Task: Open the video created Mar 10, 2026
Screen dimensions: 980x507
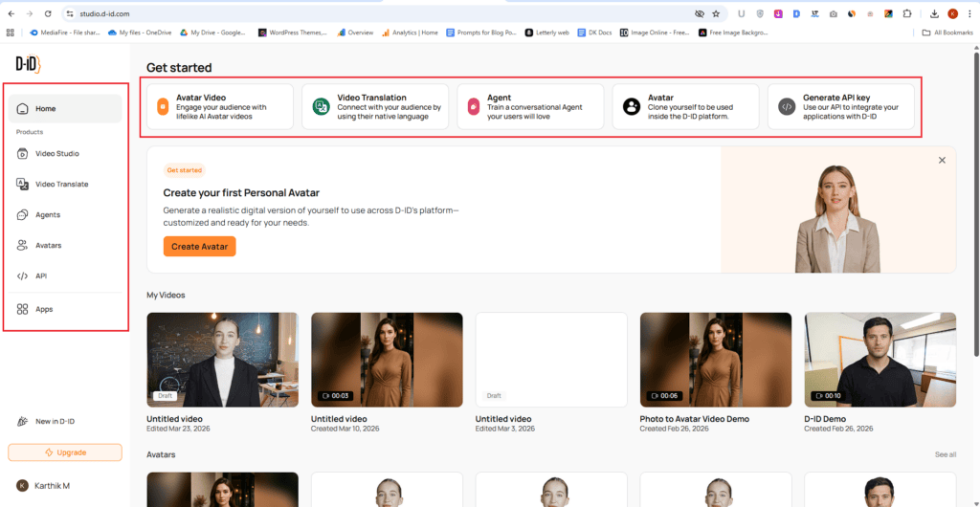Action: pos(387,360)
